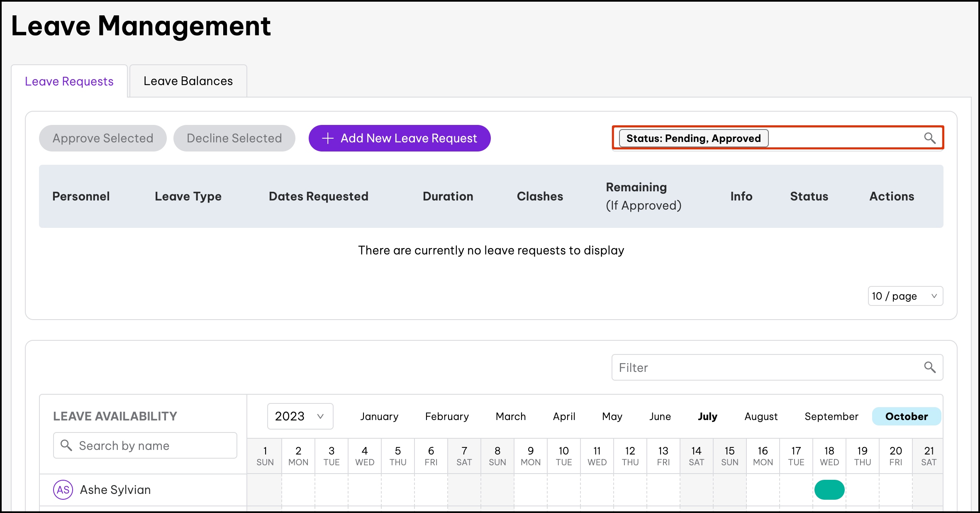Click the Ashe Sylvian name row
This screenshot has width=980, height=513.
click(115, 490)
